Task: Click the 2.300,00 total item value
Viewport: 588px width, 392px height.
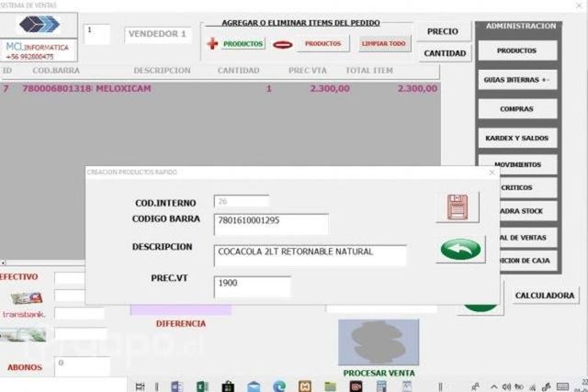Action: click(x=417, y=89)
